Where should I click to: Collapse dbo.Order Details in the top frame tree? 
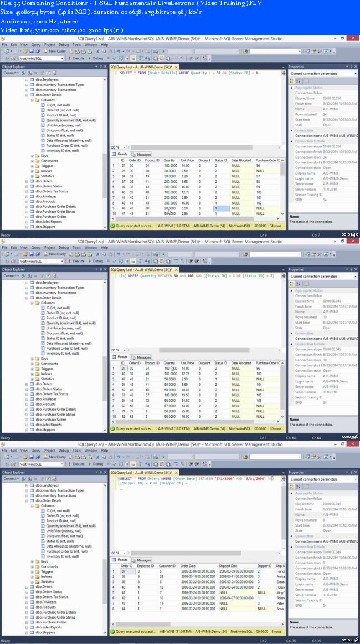(x=27, y=95)
